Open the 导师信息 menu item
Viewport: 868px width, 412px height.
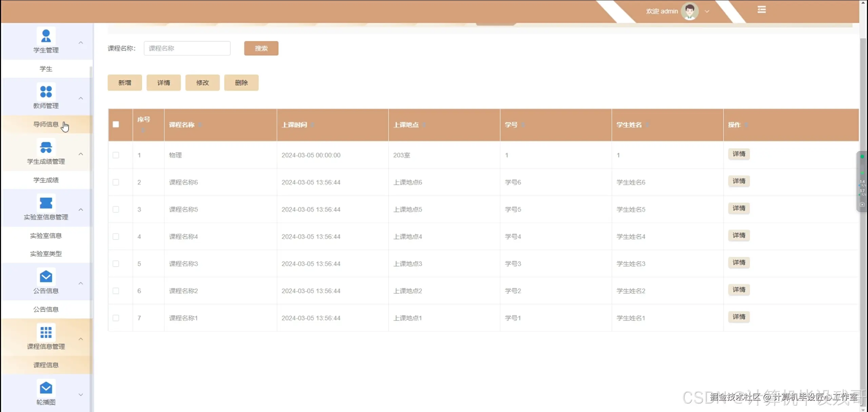[x=46, y=124]
